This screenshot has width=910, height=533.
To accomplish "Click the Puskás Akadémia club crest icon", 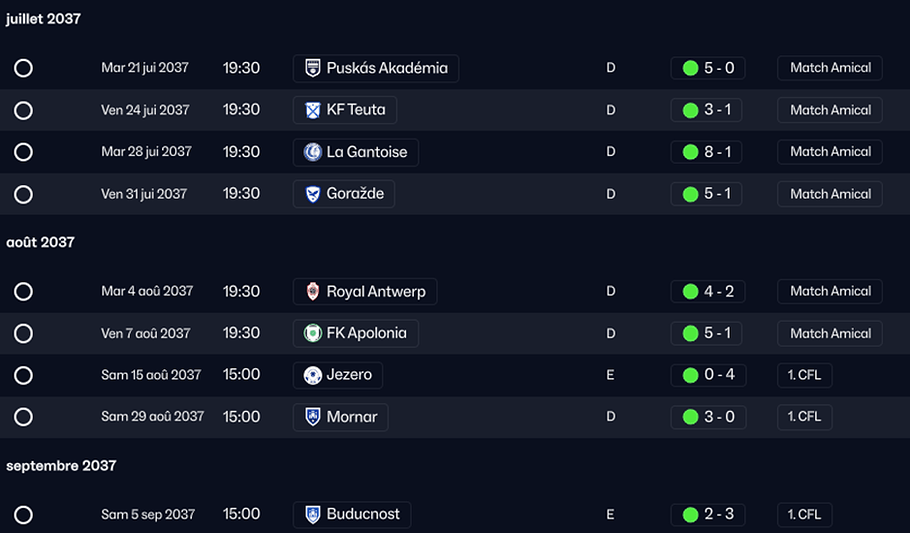I will pyautogui.click(x=312, y=68).
